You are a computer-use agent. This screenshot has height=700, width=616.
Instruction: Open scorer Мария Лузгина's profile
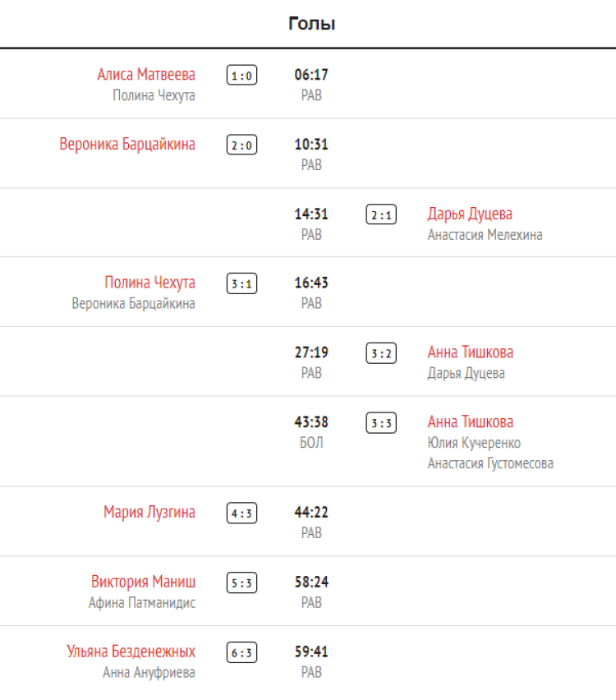coord(149,513)
